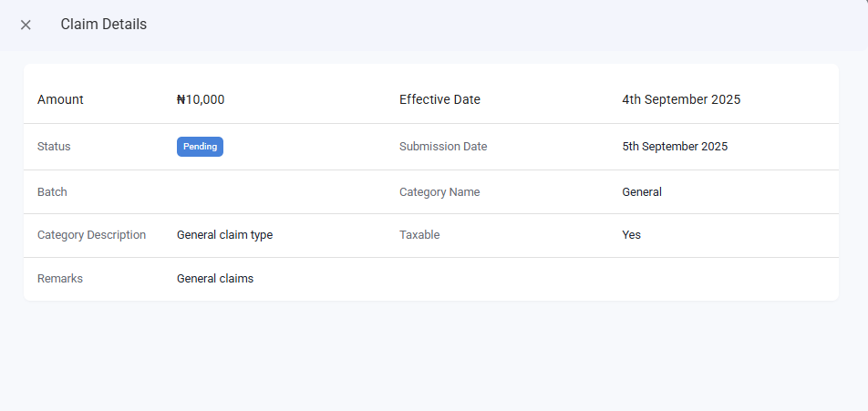Viewport: 868px width, 411px height.
Task: Select the ₦10,000 amount value
Action: click(x=201, y=99)
